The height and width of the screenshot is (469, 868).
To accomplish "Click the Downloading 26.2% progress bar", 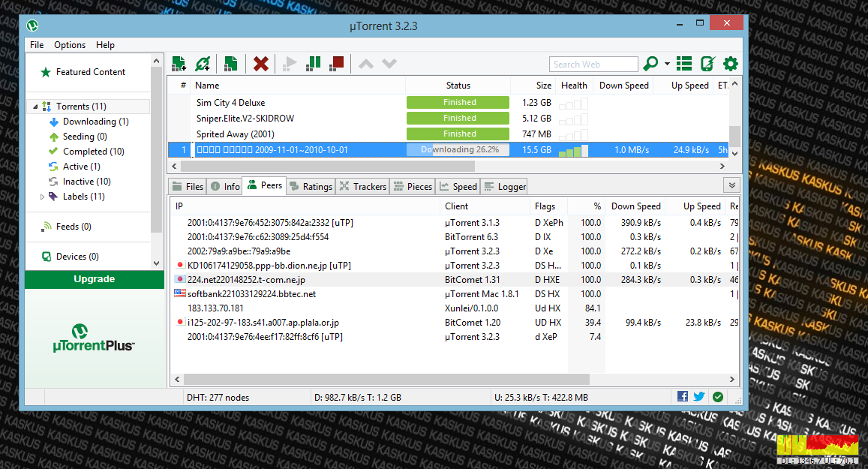I will pos(458,150).
